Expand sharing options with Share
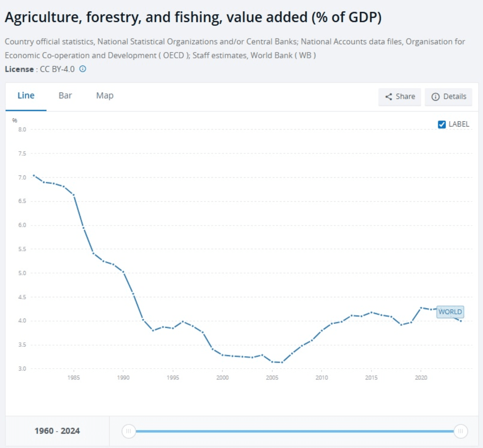 click(x=400, y=97)
